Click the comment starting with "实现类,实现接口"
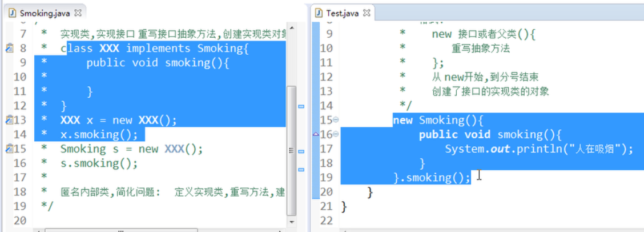644x232 pixels. click(x=172, y=34)
